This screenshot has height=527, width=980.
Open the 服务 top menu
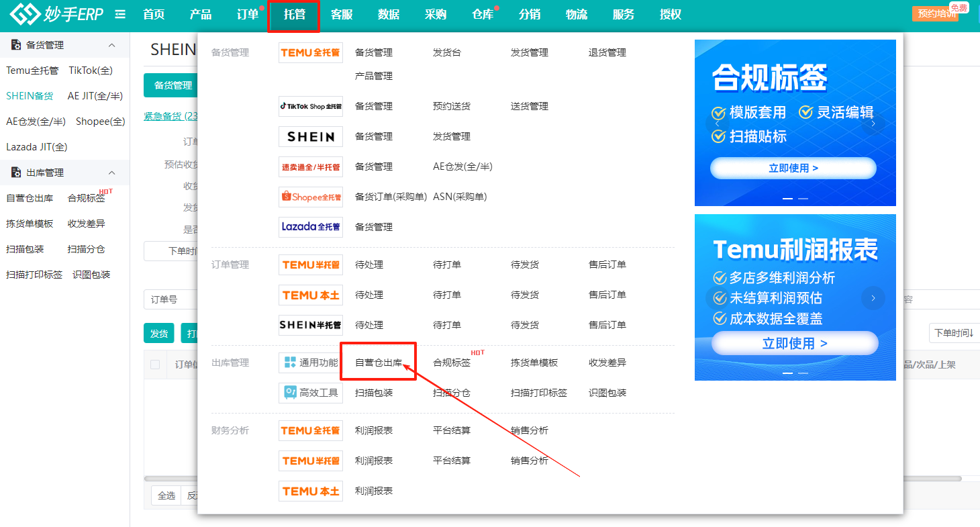coord(624,15)
